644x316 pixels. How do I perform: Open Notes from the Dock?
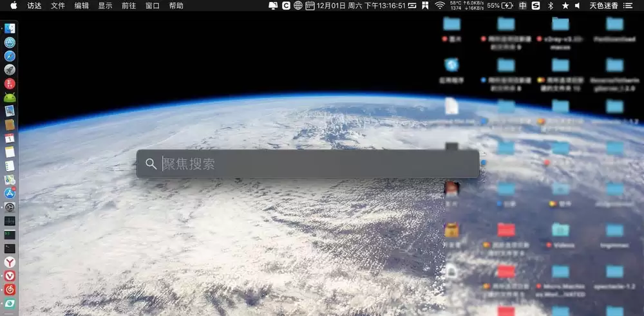(10, 153)
